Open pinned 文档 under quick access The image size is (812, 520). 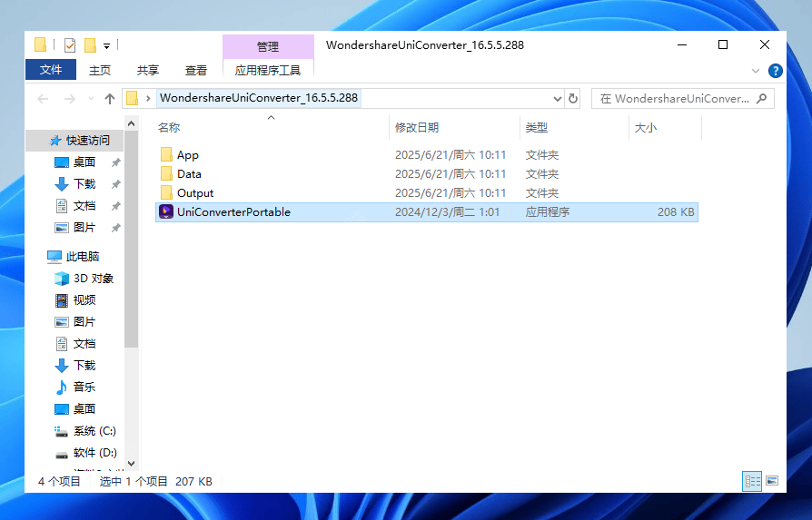pyautogui.click(x=84, y=206)
